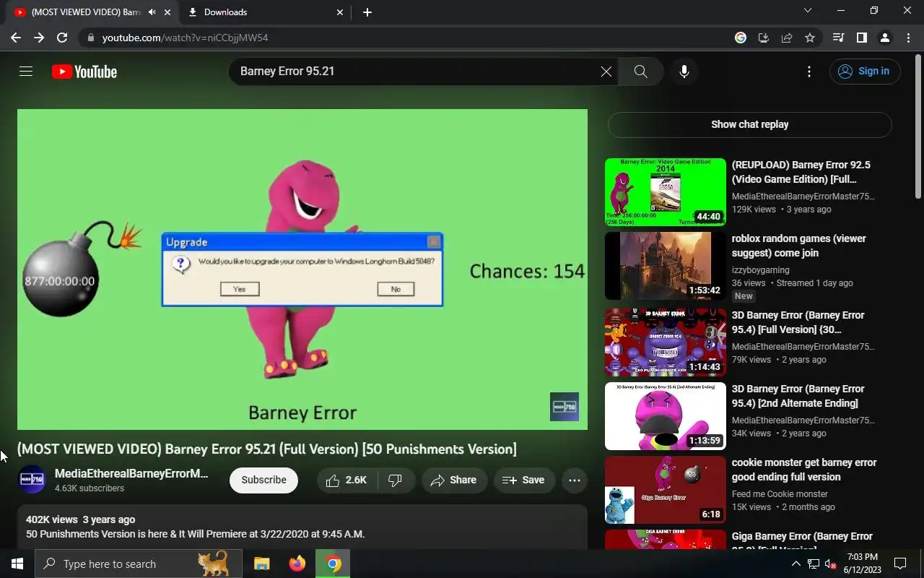Screen dimensions: 924x578
Task: Open YouTube settings three-dot menu
Action: [x=809, y=72]
